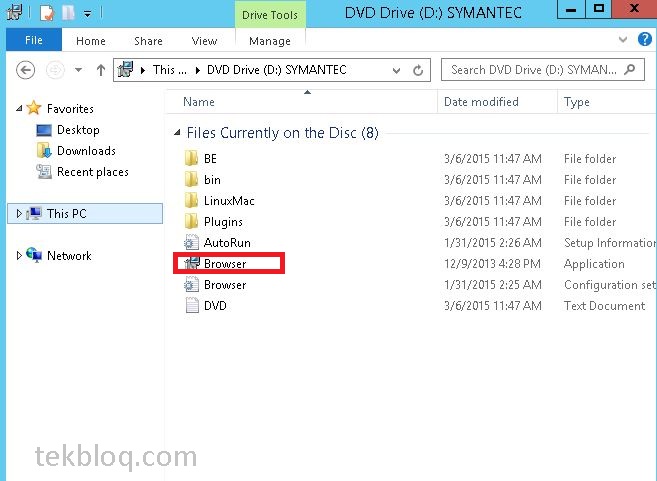
Task: Expand the Network tree node
Action: (19, 255)
